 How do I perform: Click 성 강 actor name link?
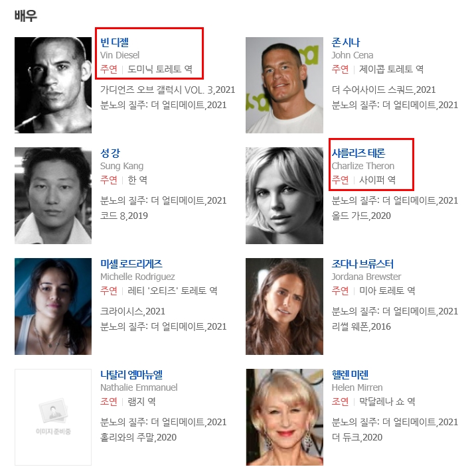click(110, 153)
